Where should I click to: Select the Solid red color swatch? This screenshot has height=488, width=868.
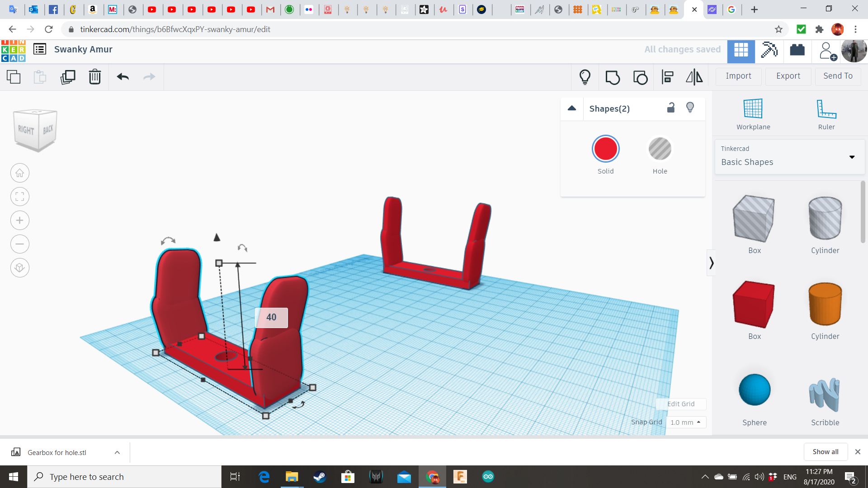pos(605,148)
